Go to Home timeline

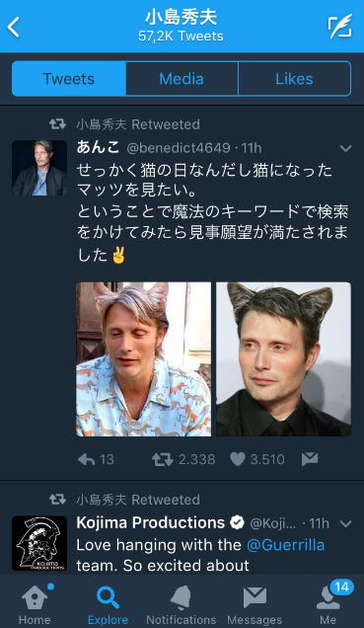coord(35,604)
